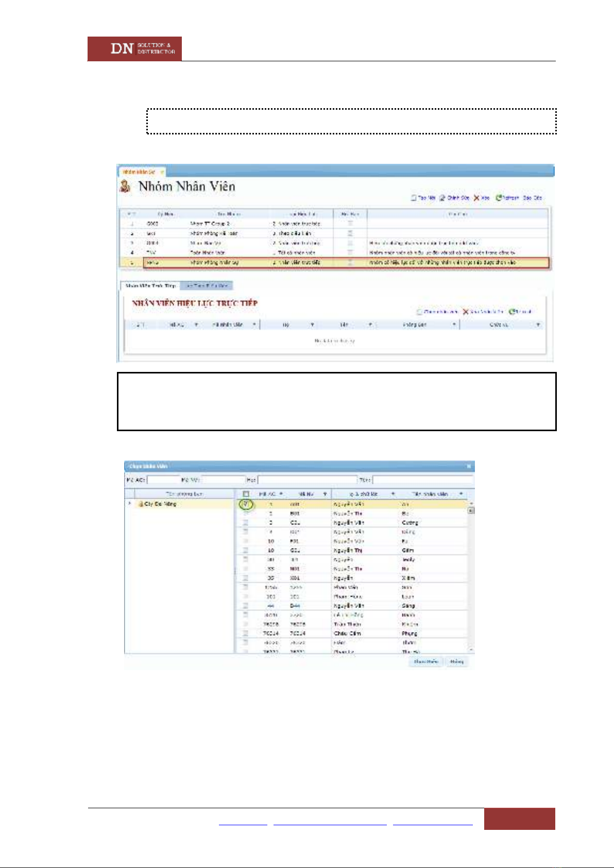
Task: Open the Họ column filter in the lower grid
Action: [x=312, y=325]
